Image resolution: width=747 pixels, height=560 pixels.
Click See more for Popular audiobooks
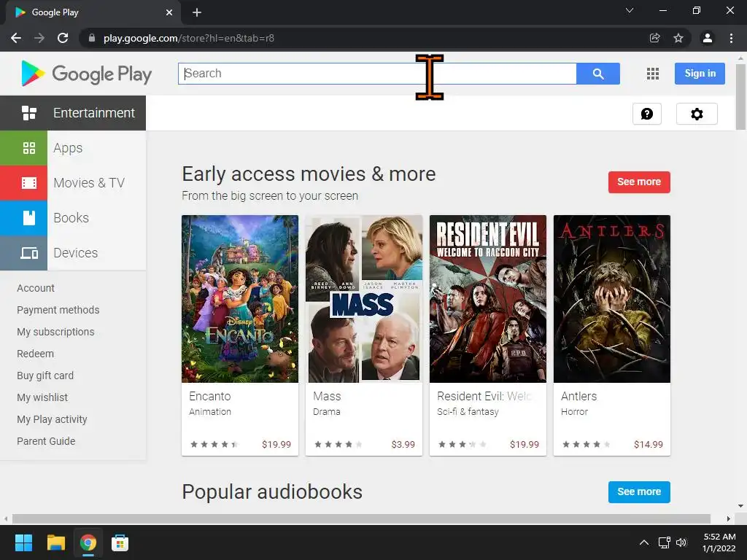click(x=639, y=492)
